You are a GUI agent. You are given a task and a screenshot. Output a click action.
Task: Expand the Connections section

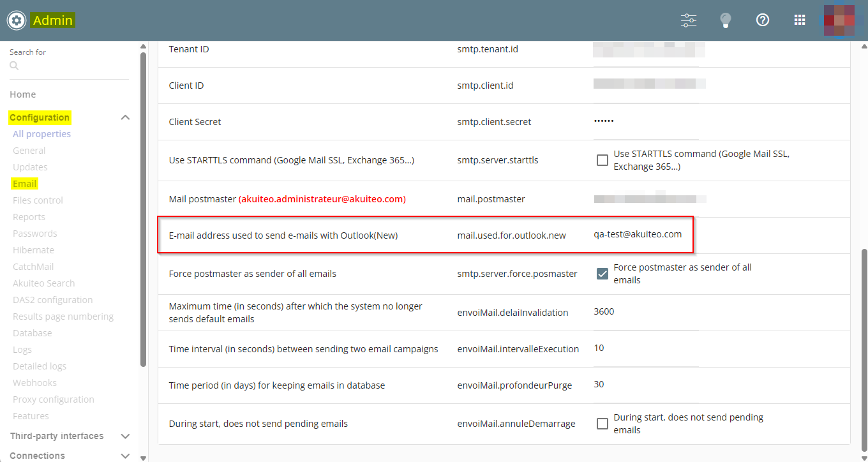click(125, 456)
